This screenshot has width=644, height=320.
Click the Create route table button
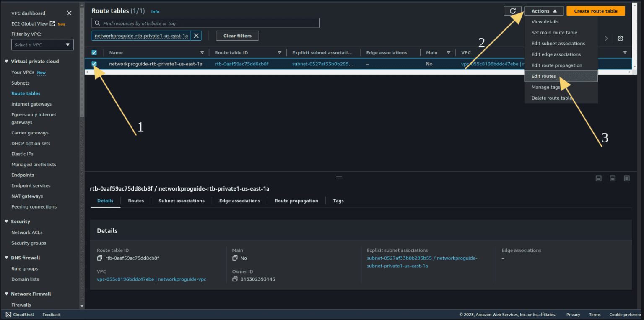click(596, 11)
